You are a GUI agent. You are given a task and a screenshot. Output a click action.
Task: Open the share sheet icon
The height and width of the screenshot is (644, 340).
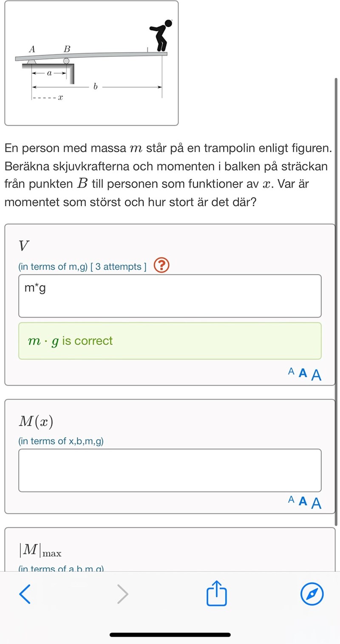pyautogui.click(x=217, y=593)
